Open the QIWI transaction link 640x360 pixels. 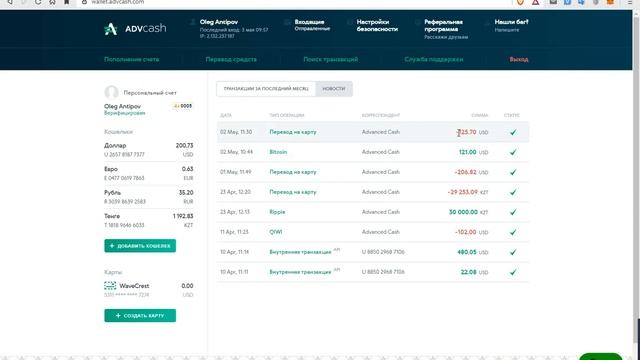pos(276,232)
